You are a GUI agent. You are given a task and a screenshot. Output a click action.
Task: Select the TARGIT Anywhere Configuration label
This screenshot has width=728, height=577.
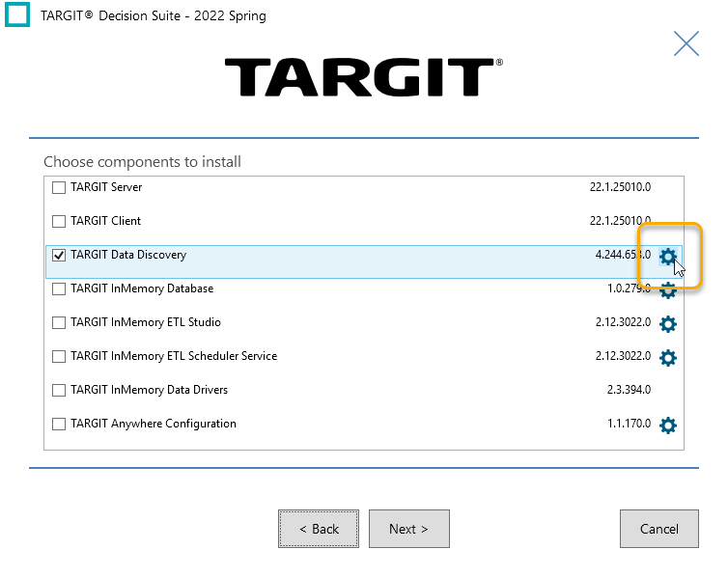(x=154, y=424)
